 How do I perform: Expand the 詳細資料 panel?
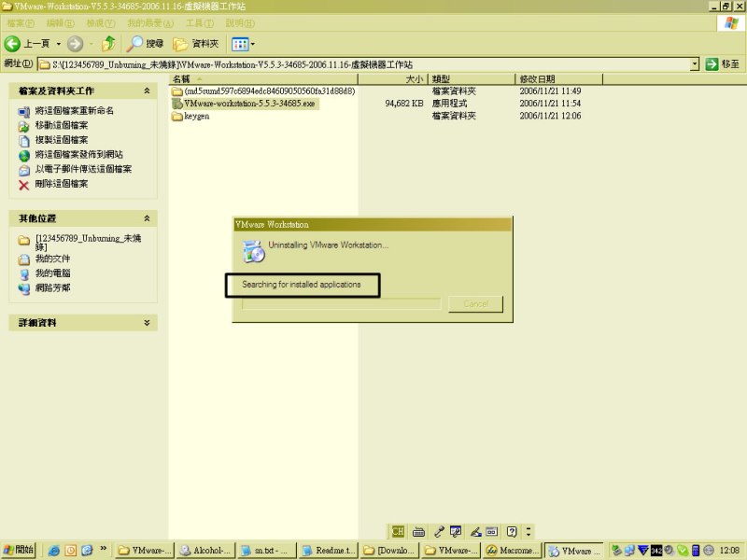147,322
